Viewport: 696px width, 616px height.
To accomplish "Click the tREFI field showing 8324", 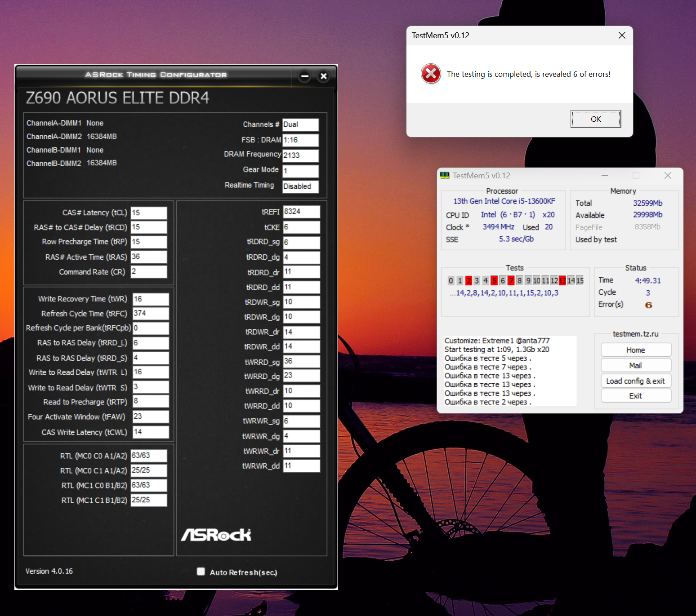I will point(302,212).
